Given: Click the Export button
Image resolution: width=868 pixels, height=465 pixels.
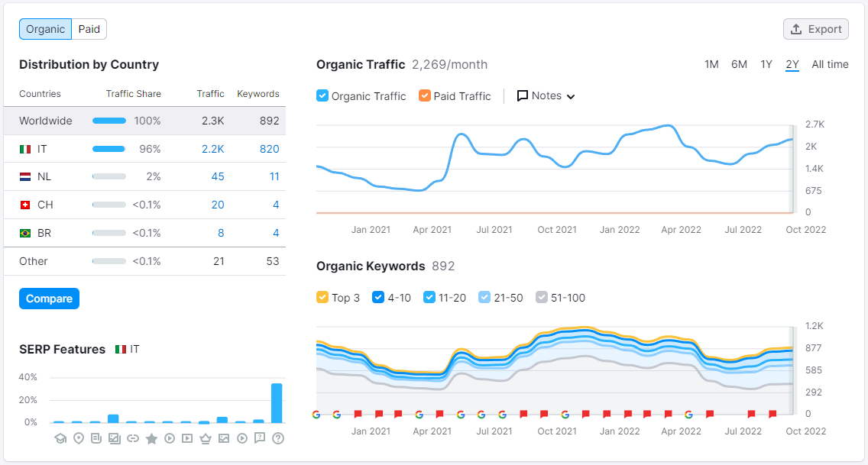Looking at the screenshot, I should 816,29.
